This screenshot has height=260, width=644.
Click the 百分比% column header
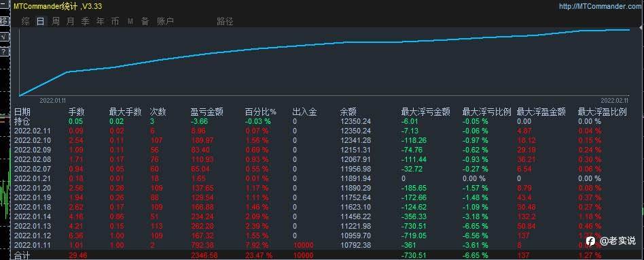pos(261,112)
